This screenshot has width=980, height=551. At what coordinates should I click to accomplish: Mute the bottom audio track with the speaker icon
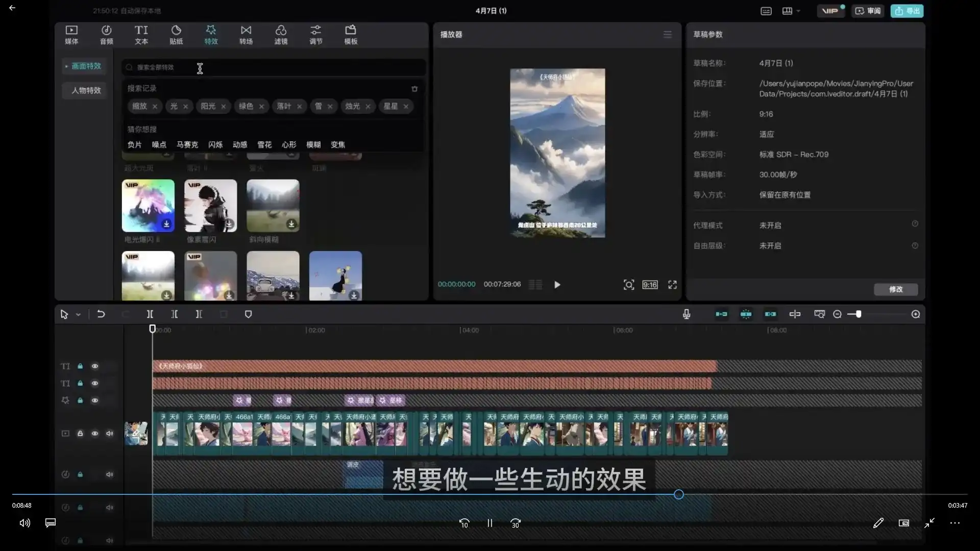pyautogui.click(x=110, y=540)
